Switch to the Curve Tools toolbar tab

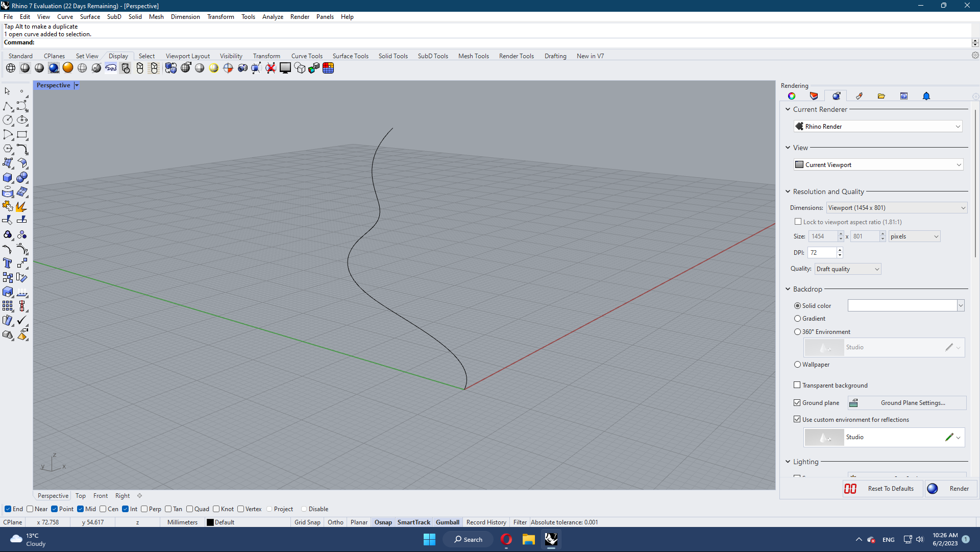coord(306,56)
